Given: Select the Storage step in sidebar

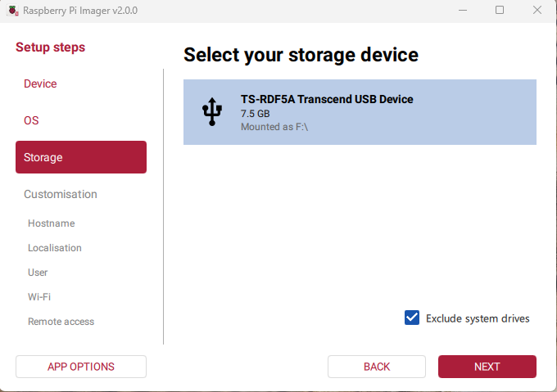Looking at the screenshot, I should pyautogui.click(x=80, y=157).
